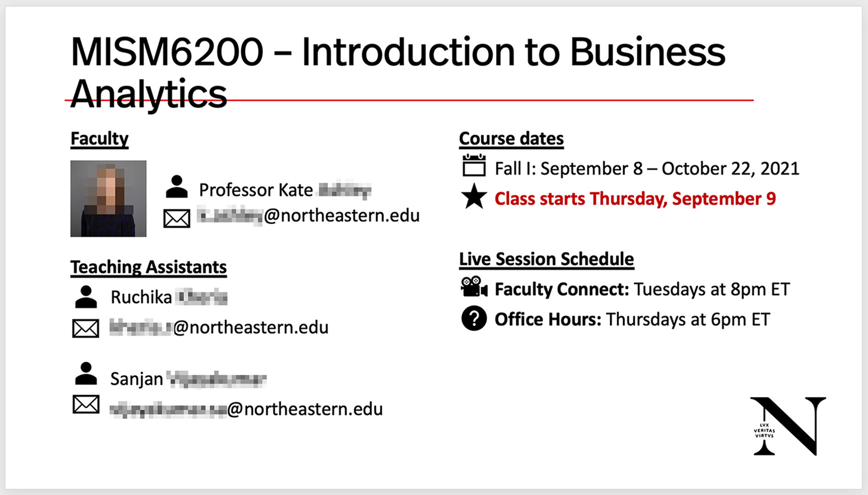Click the faculty photo thumbnail

pos(109,198)
